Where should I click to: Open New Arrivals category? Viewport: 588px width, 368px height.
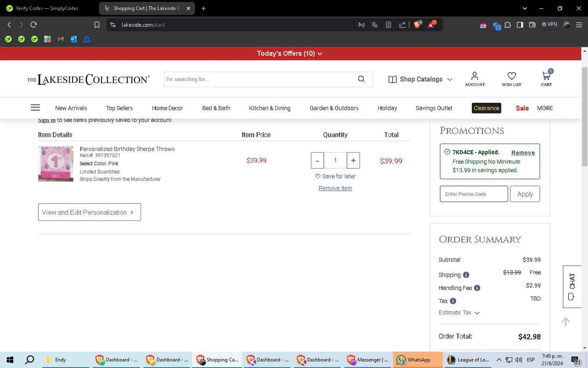[71, 108]
